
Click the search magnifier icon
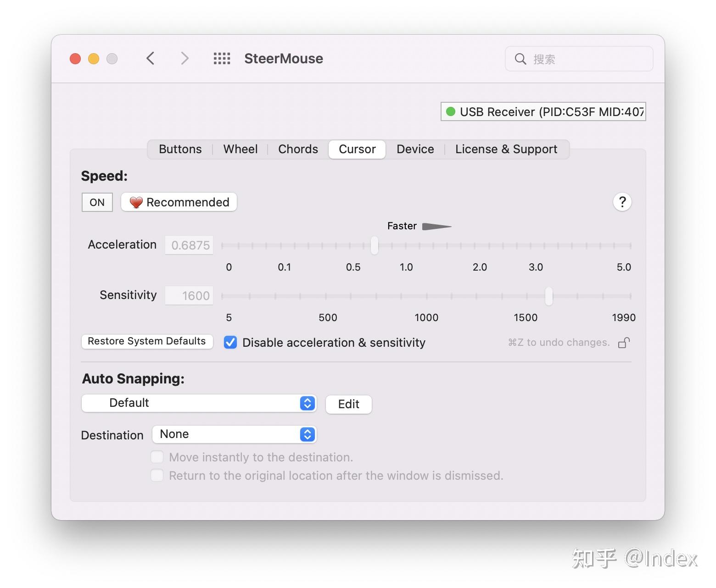[520, 59]
